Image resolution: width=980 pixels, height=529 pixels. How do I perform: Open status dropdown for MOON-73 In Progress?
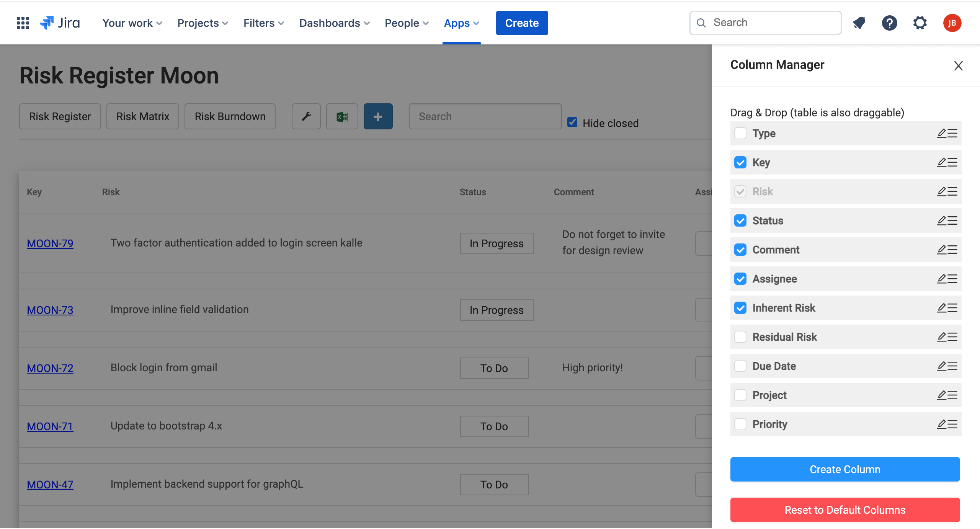497,310
